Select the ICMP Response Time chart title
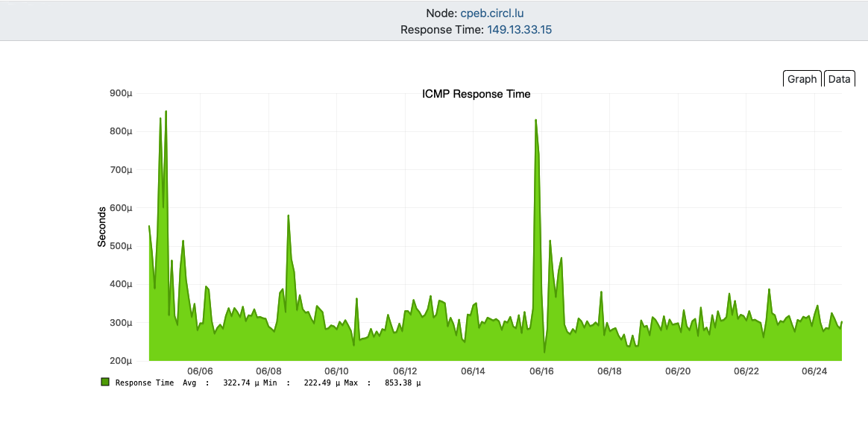The image size is (868, 425). [x=477, y=94]
